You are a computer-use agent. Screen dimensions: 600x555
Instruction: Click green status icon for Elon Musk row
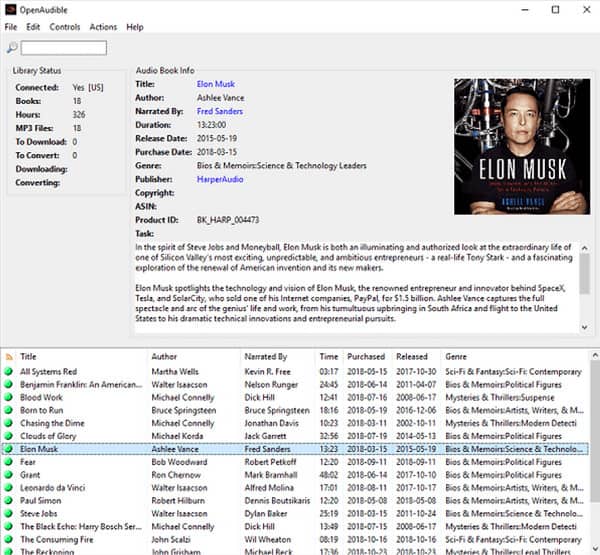coord(8,449)
